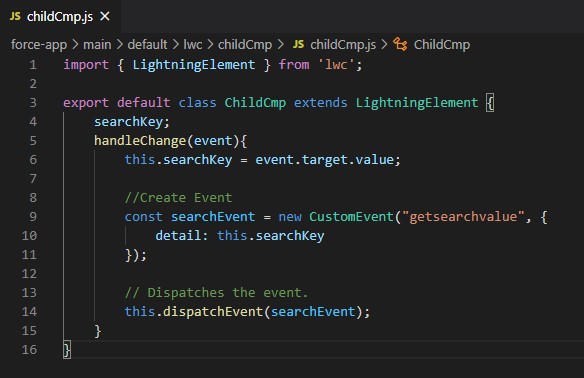Image resolution: width=584 pixels, height=378 pixels.
Task: Click the '// Dispatches the event.' comment
Action: coord(216,293)
